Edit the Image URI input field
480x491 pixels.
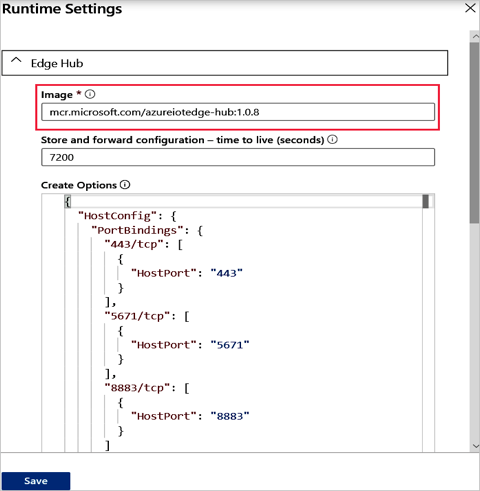pos(238,112)
